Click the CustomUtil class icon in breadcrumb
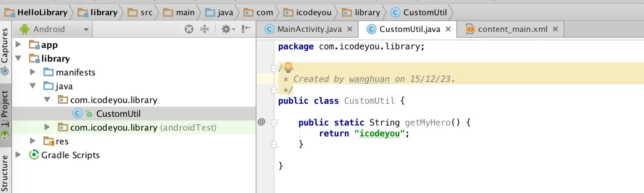The width and height of the screenshot is (644, 193). pos(395,12)
